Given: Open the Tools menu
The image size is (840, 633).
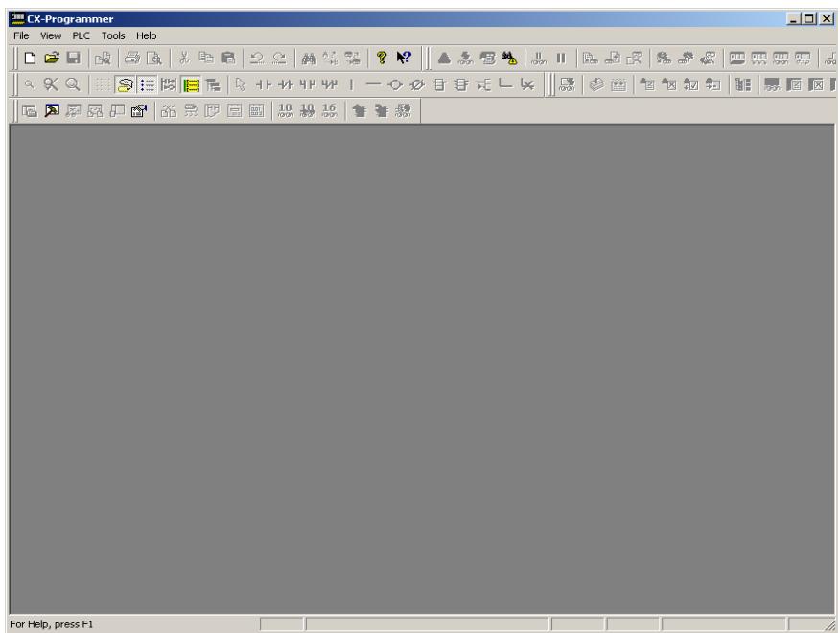Looking at the screenshot, I should point(113,35).
